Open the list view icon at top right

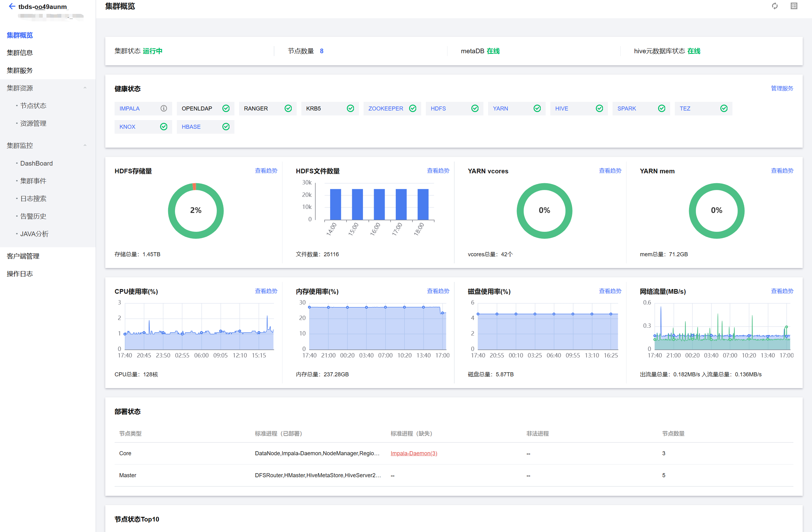click(794, 6)
